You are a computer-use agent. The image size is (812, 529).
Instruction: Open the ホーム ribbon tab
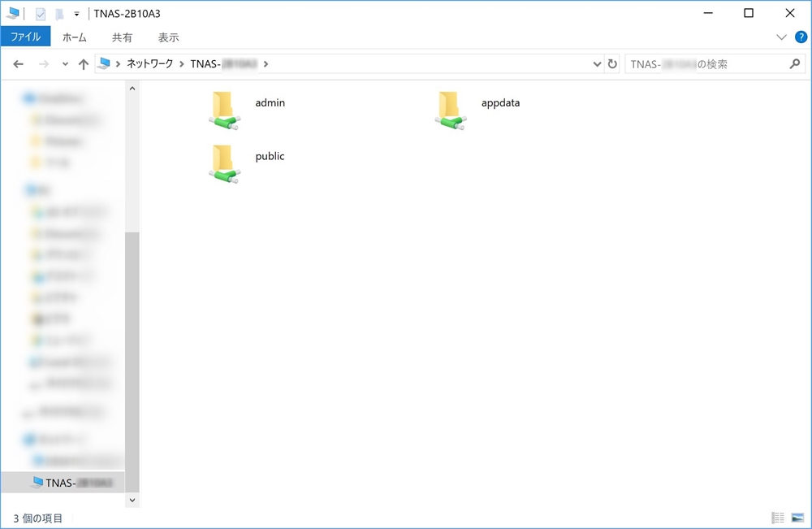[x=74, y=37]
